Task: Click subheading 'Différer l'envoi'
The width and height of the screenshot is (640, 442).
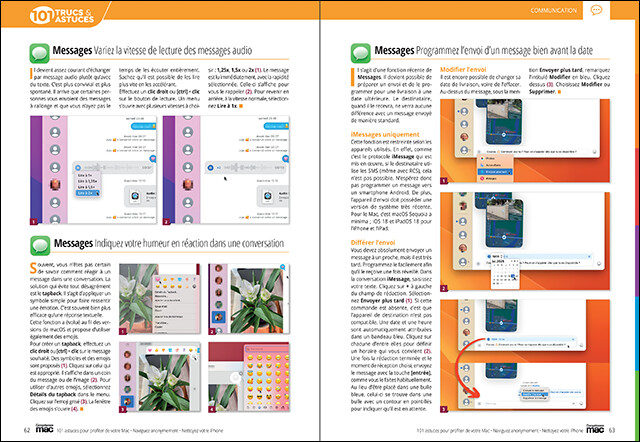Action: click(x=373, y=242)
